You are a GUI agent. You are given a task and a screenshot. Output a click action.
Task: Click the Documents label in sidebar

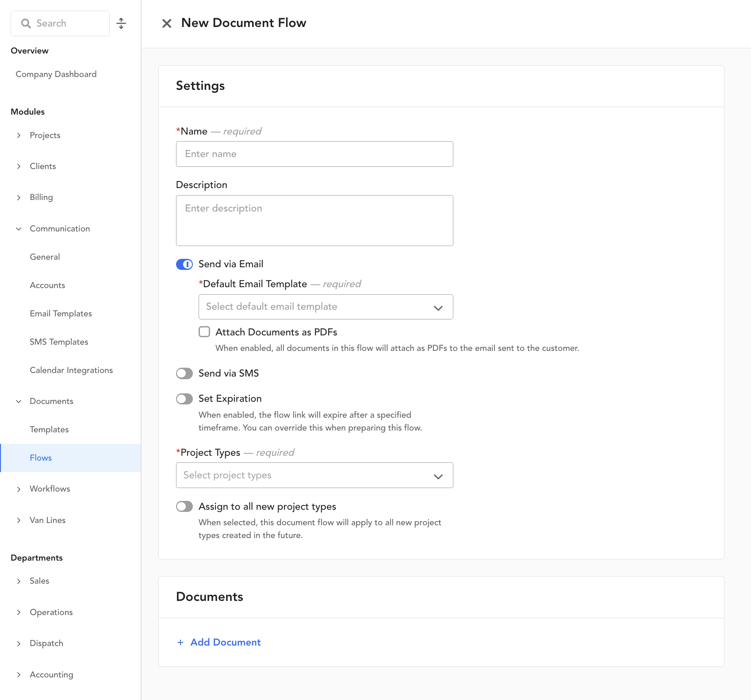coord(51,401)
